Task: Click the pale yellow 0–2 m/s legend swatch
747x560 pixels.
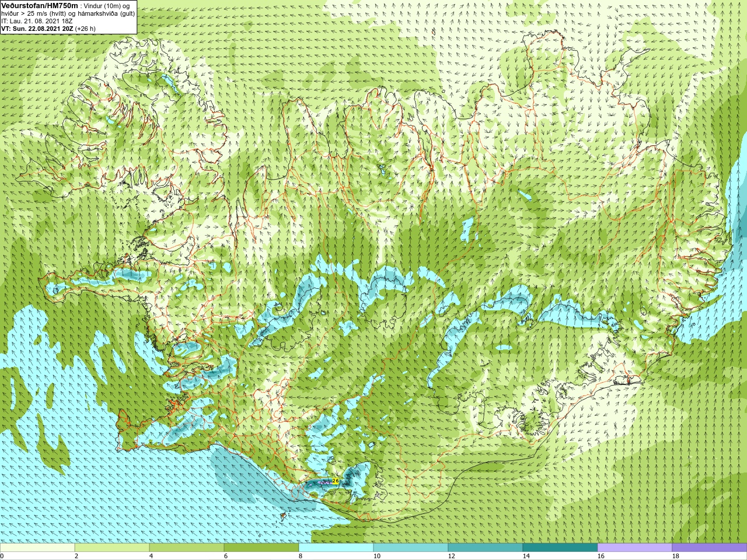Action: [37, 548]
